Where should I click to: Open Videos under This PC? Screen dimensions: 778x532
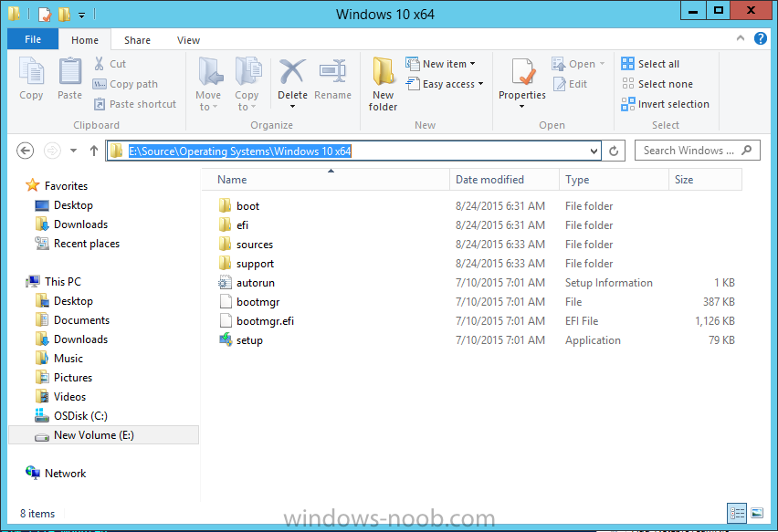pos(69,397)
